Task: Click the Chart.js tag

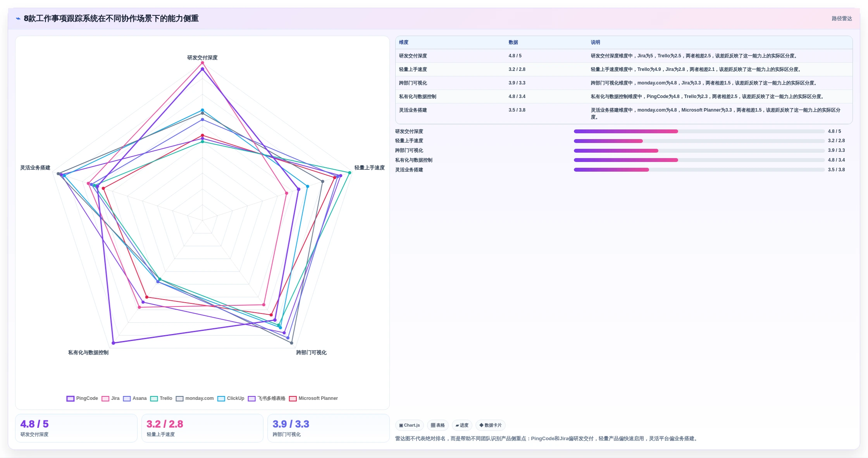Action: point(410,425)
